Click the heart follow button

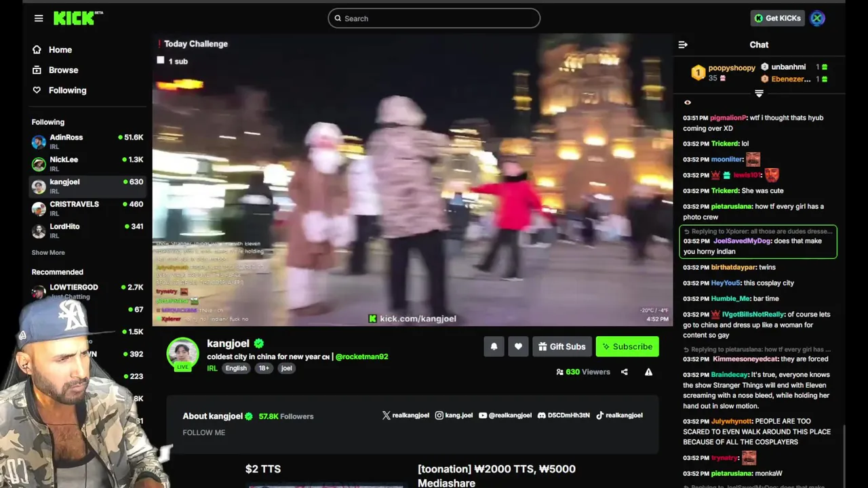tap(518, 346)
